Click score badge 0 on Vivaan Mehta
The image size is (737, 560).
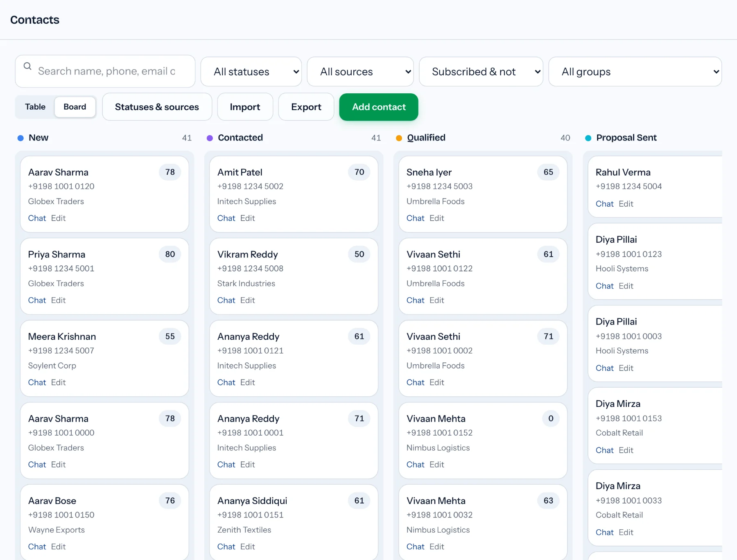551,418
